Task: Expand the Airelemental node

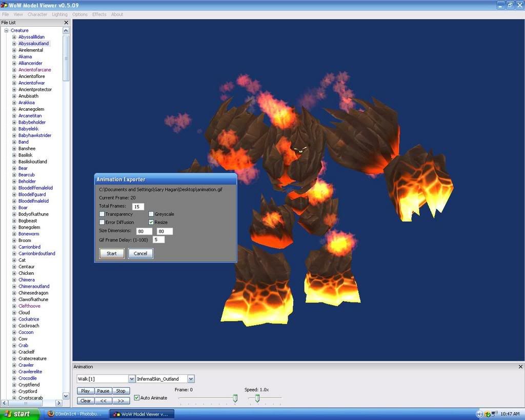Action: [14, 50]
